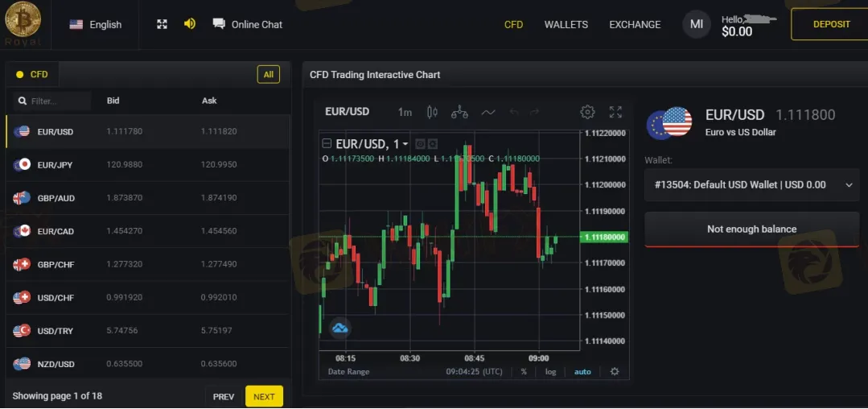
Task: Click the All filter button
Action: pos(269,74)
